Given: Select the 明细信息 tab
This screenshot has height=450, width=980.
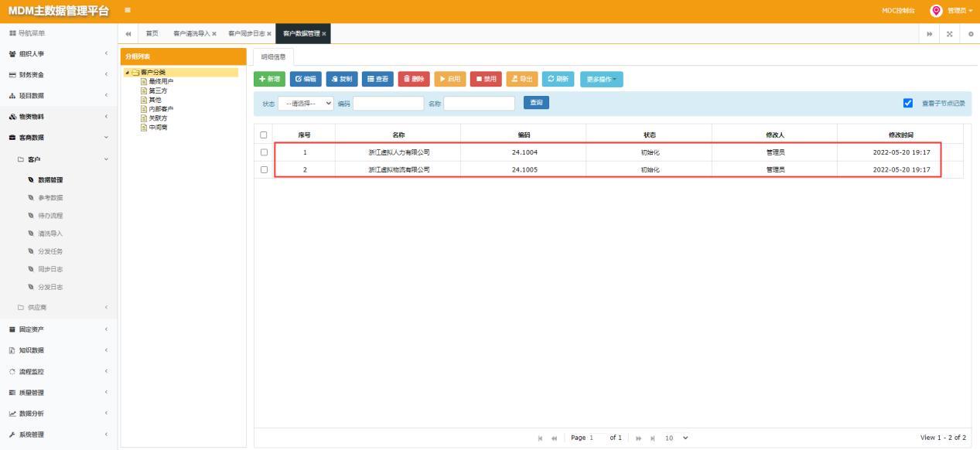Looking at the screenshot, I should 273,56.
